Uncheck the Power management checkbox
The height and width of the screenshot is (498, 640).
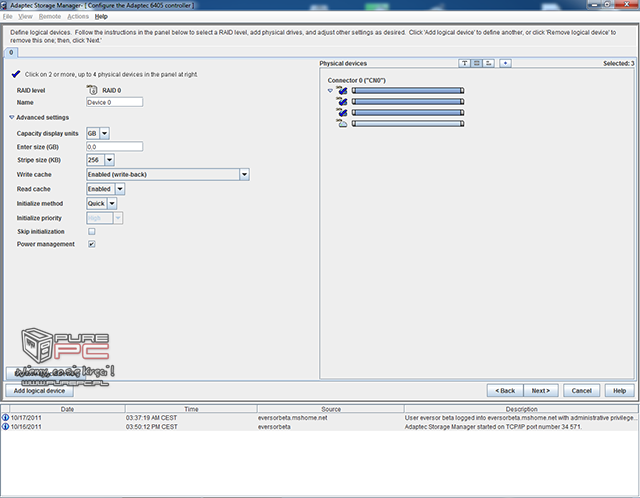(x=92, y=244)
